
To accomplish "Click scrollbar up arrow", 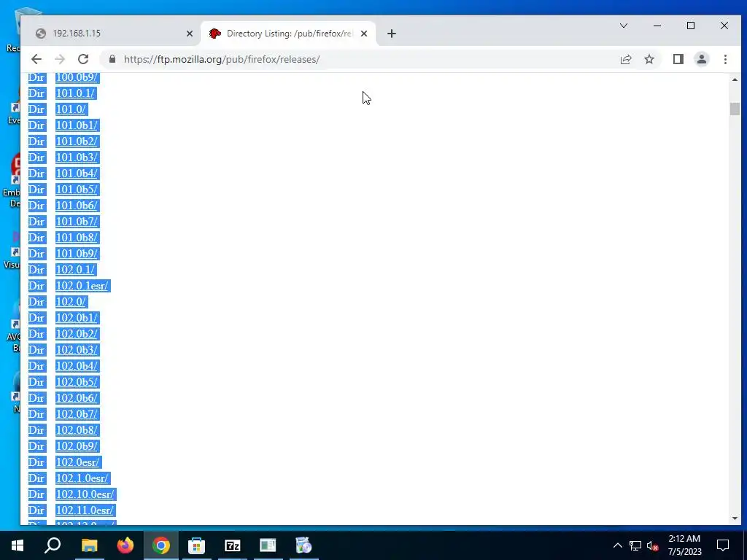I will (x=734, y=79).
